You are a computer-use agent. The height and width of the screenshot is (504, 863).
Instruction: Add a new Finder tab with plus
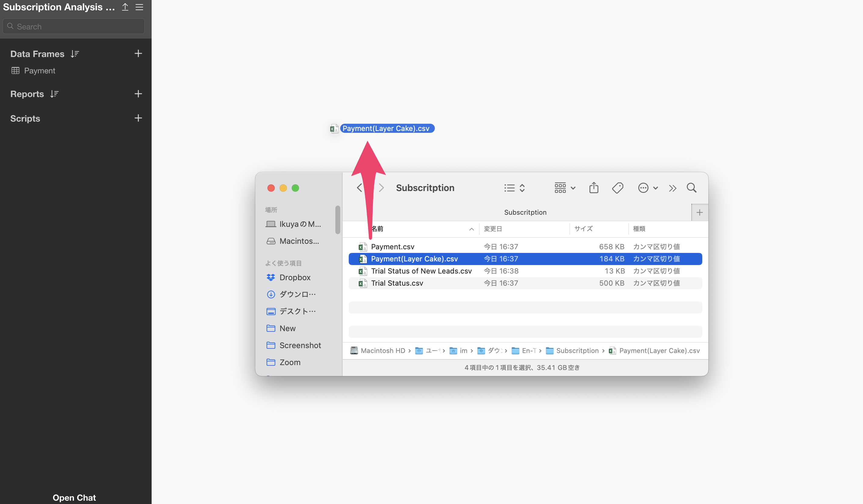(x=699, y=212)
